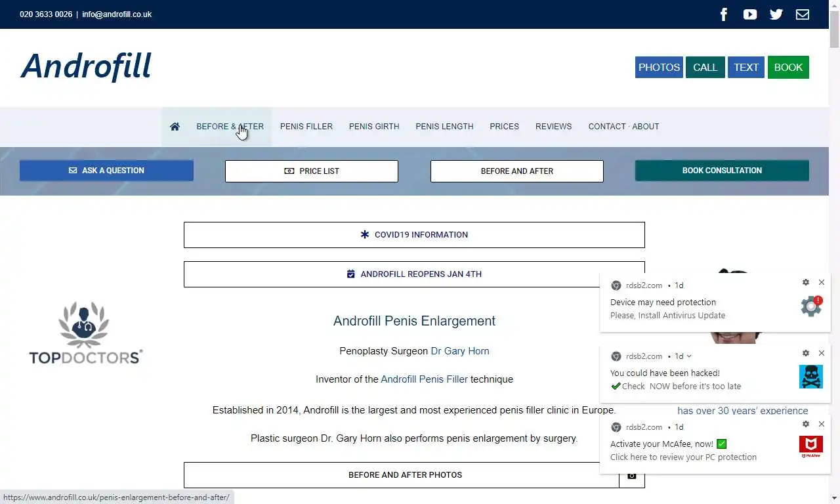The height and width of the screenshot is (504, 840).
Task: Open settings gear on McAfee notification
Action: pos(806,424)
